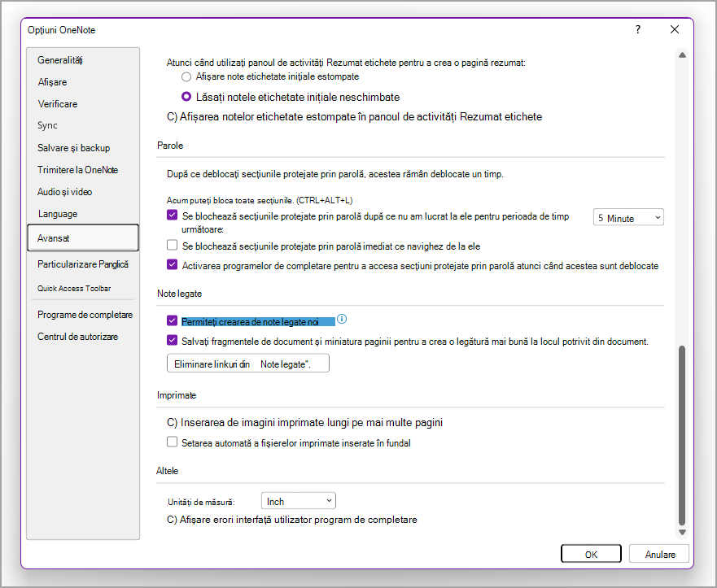Toggle lock sections after inactivity period checkbox
This screenshot has width=717, height=588.
[x=172, y=216]
